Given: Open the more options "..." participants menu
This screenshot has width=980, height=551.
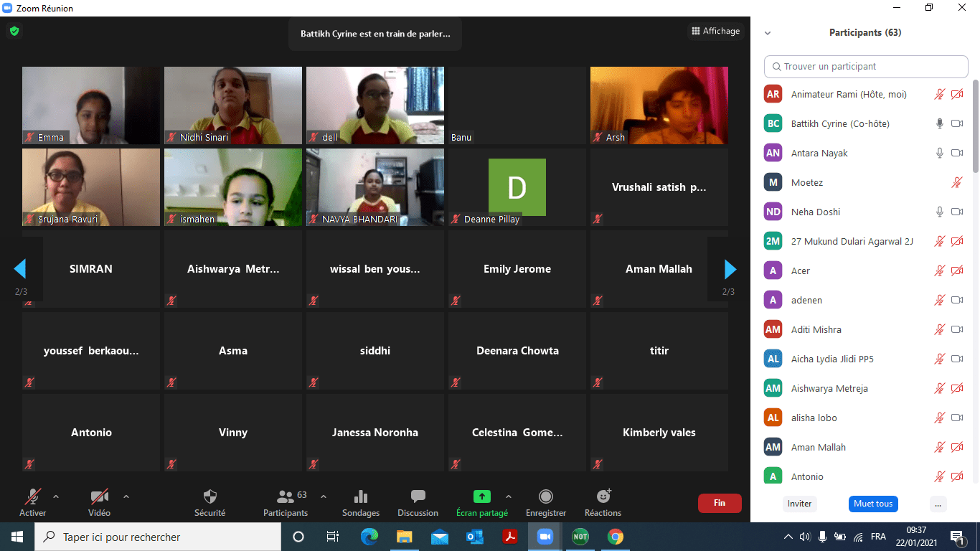Looking at the screenshot, I should coord(938,504).
